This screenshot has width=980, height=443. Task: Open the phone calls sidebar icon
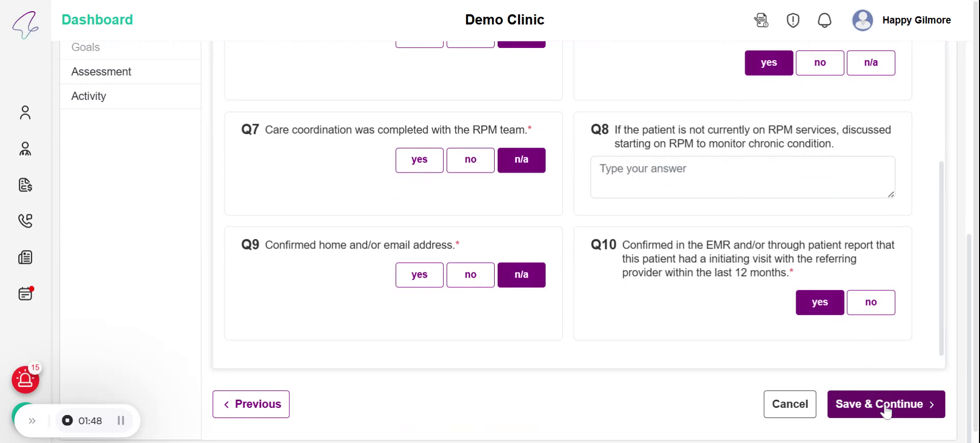pyautogui.click(x=25, y=220)
